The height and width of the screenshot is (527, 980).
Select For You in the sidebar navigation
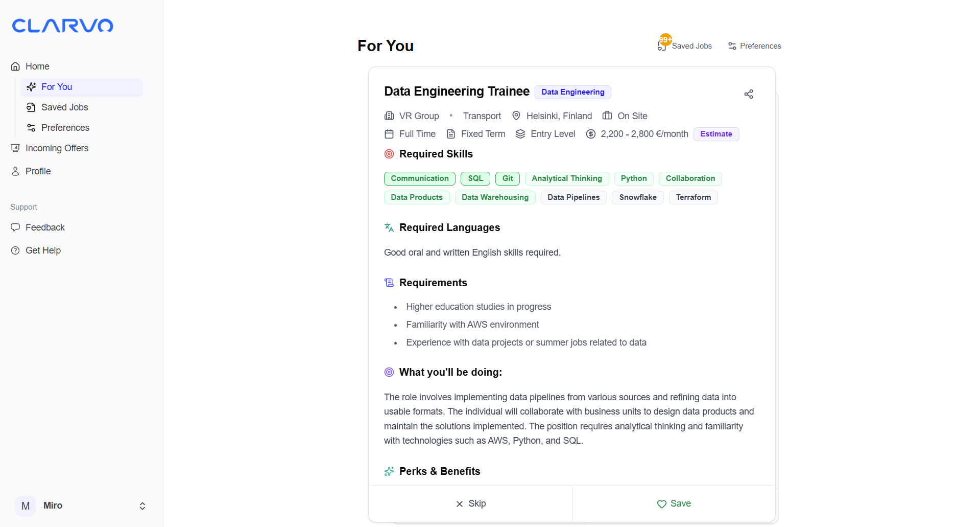(x=57, y=87)
